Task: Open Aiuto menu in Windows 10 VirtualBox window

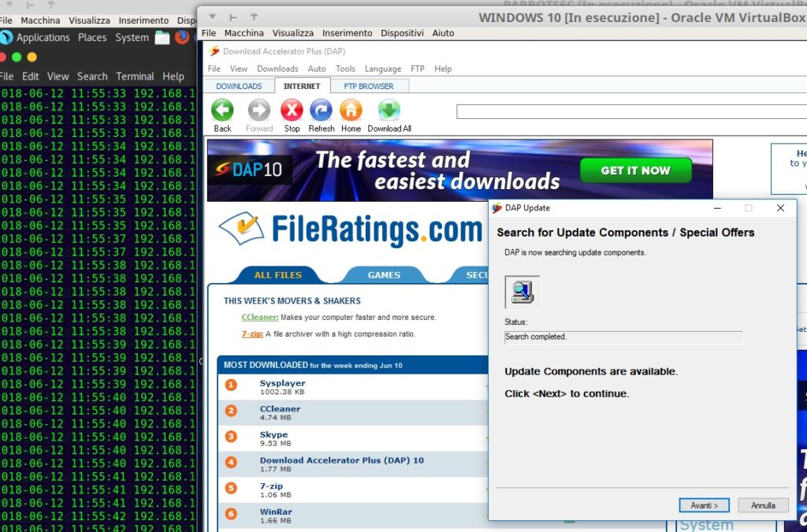Action: pos(443,33)
